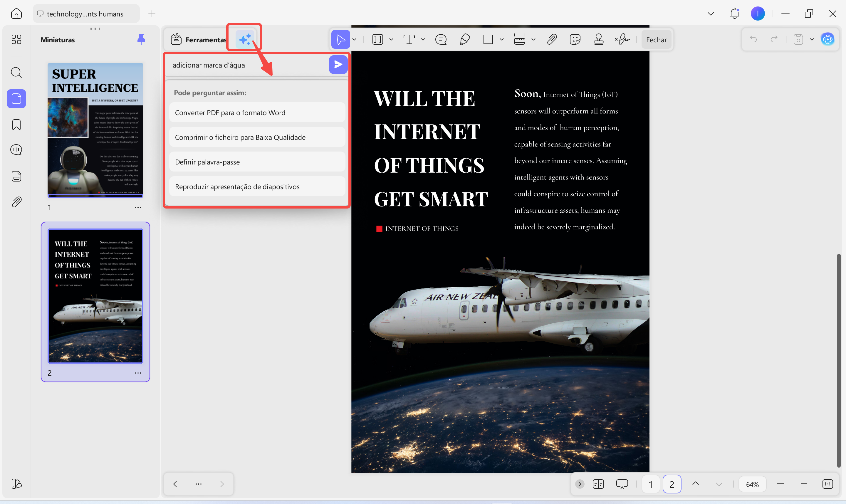
Task: Open the Text tool
Action: pos(409,39)
